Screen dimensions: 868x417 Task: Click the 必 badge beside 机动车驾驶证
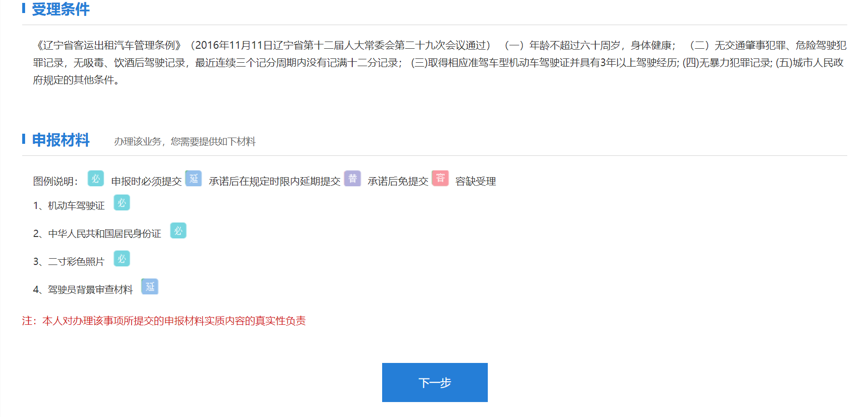122,203
